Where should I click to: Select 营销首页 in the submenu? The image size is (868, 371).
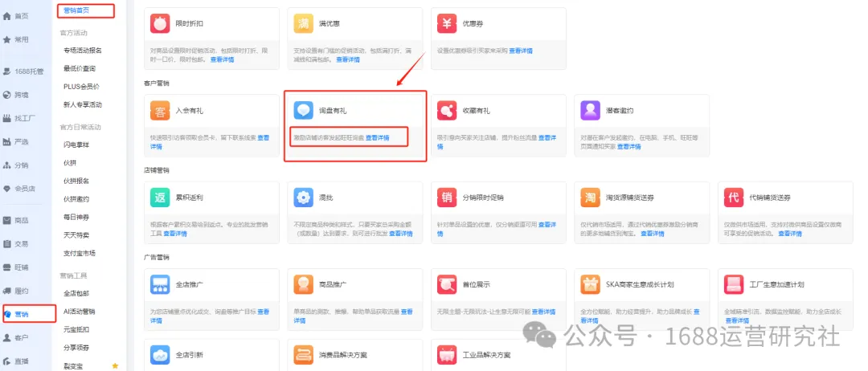tap(76, 10)
